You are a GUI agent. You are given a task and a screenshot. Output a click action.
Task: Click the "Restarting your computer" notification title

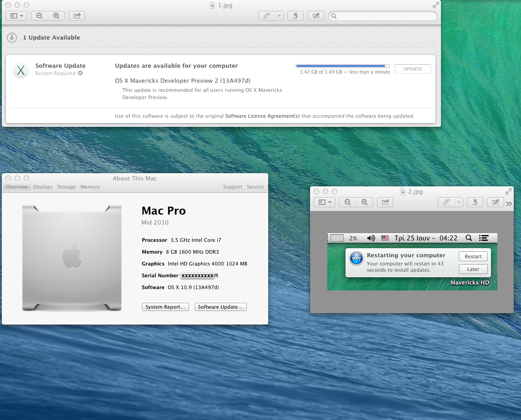pyautogui.click(x=406, y=255)
